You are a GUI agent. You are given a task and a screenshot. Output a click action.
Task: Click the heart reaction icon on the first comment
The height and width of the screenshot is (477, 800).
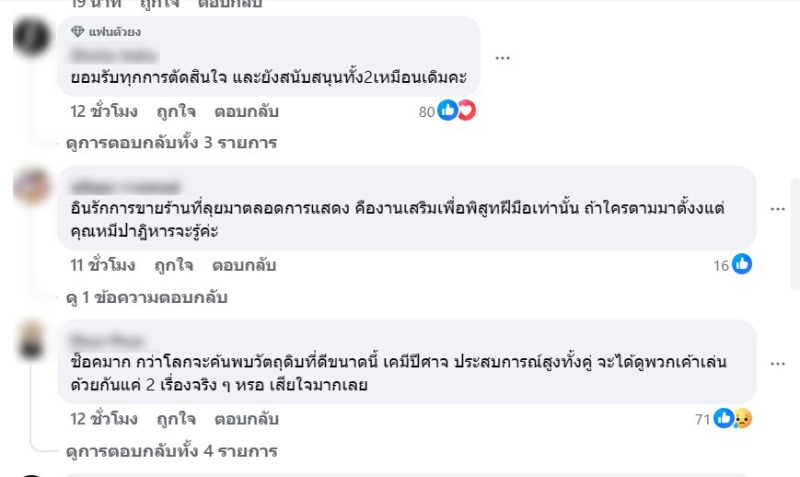(465, 111)
